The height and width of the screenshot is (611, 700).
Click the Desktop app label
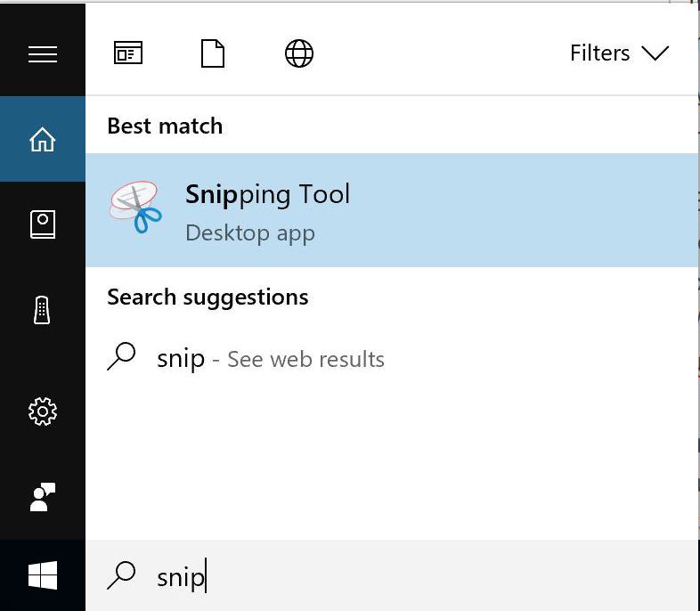[x=250, y=233]
